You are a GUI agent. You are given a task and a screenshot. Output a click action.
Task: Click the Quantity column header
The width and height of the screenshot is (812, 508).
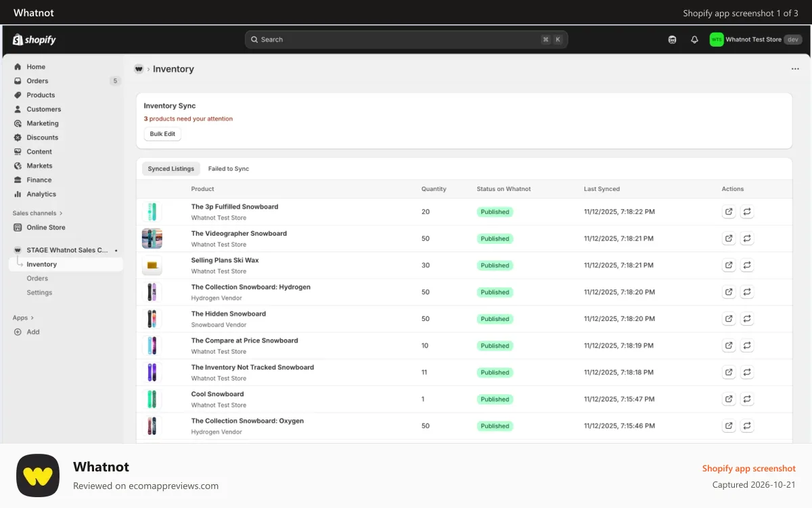click(434, 189)
